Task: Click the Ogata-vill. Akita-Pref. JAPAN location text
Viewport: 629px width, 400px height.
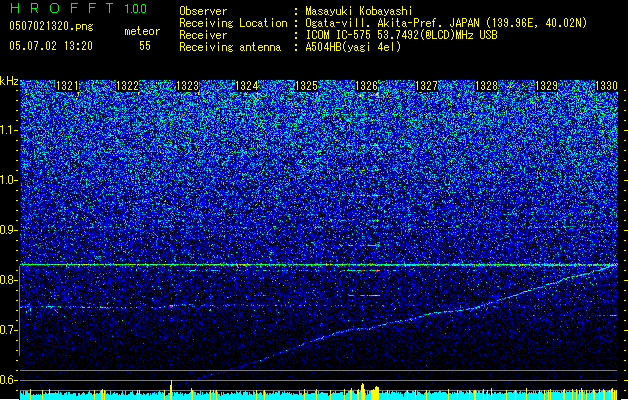Action: click(446, 23)
